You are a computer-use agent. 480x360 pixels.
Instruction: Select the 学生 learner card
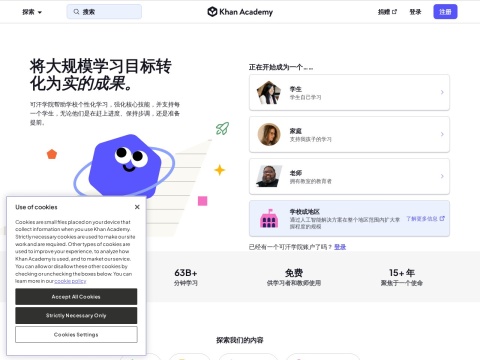click(349, 92)
